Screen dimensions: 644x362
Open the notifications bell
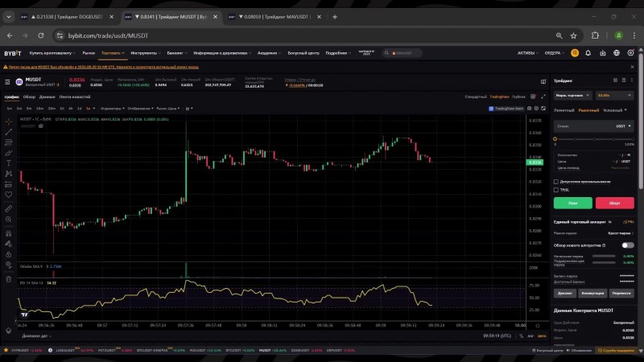(590, 53)
